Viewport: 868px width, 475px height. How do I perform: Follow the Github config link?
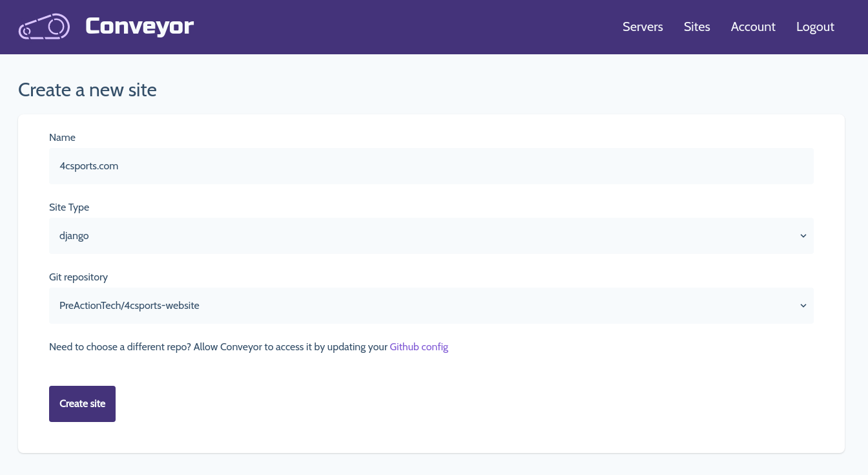tap(419, 347)
